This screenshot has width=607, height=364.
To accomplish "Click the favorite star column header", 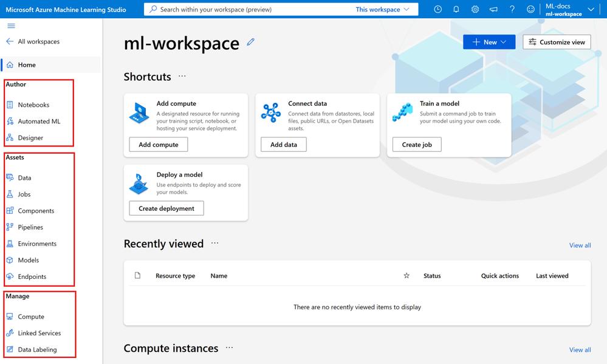I will 406,276.
